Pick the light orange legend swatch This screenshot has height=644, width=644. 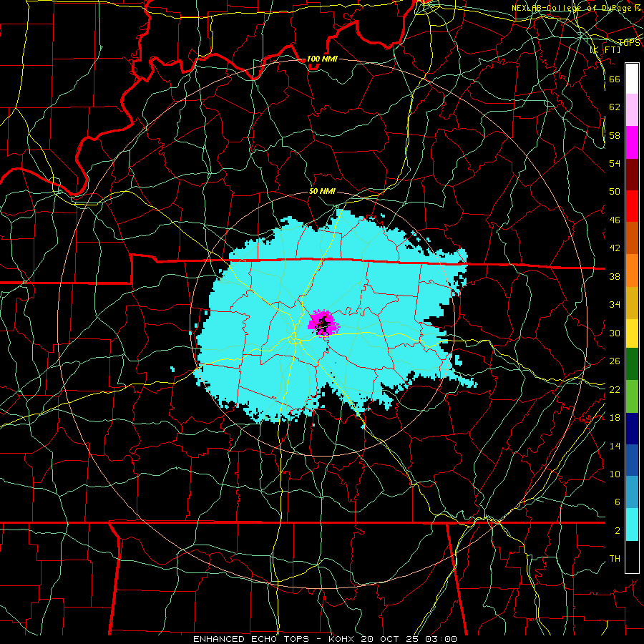point(632,270)
